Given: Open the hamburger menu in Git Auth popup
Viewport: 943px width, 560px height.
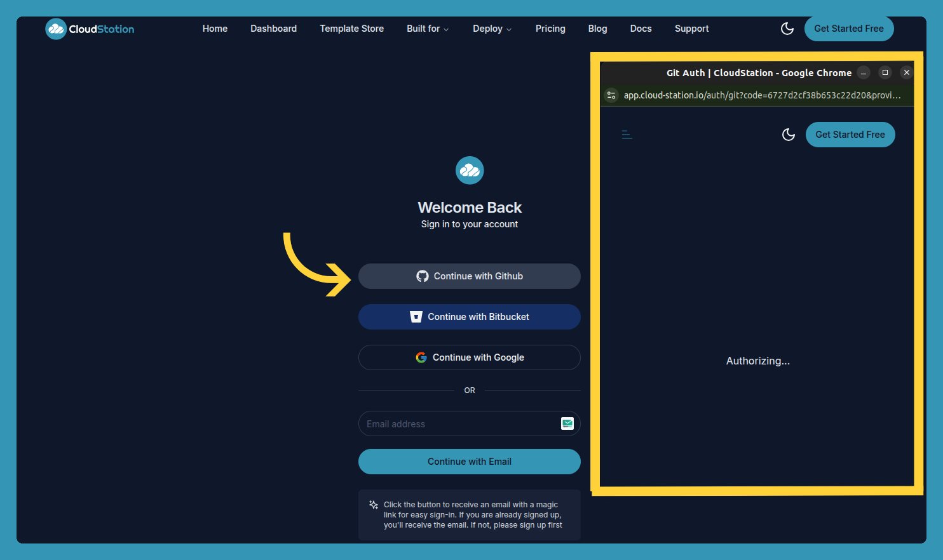Looking at the screenshot, I should [x=627, y=135].
